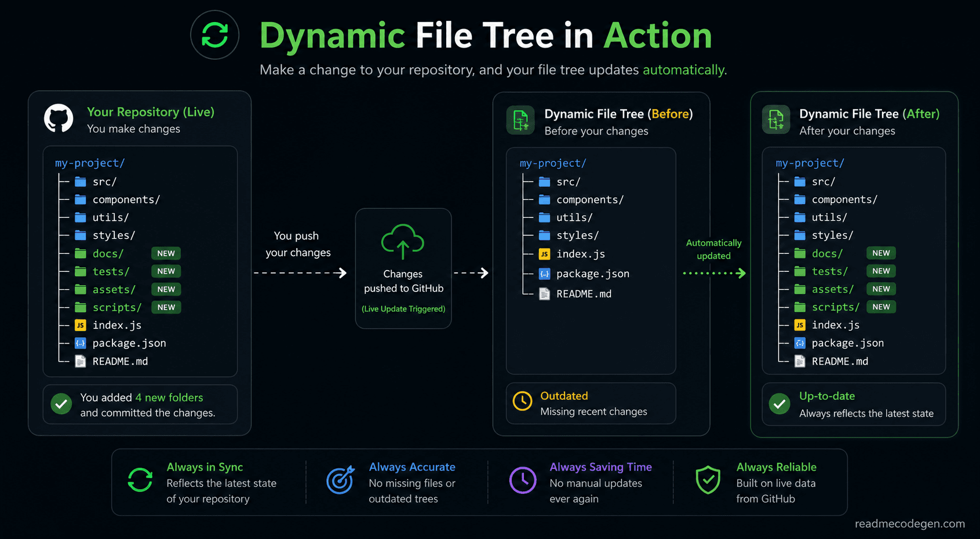Click the 'Up-to-date' status text

(827, 396)
